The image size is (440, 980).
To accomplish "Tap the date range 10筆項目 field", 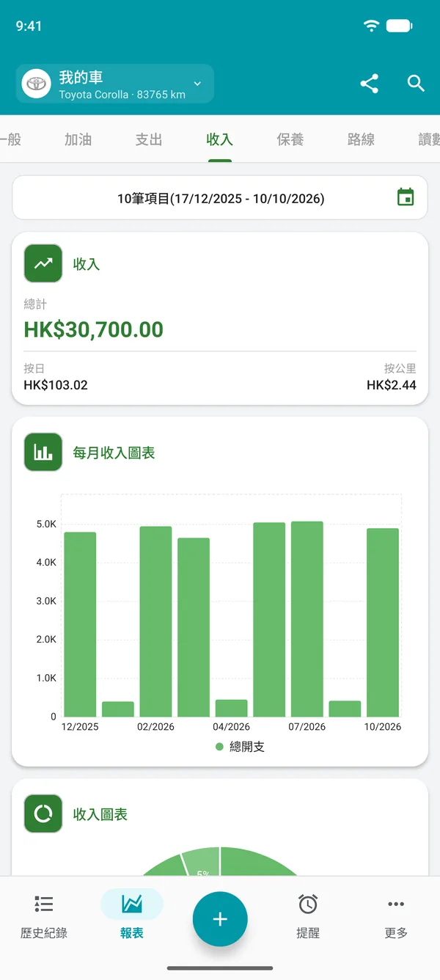I will tap(220, 197).
